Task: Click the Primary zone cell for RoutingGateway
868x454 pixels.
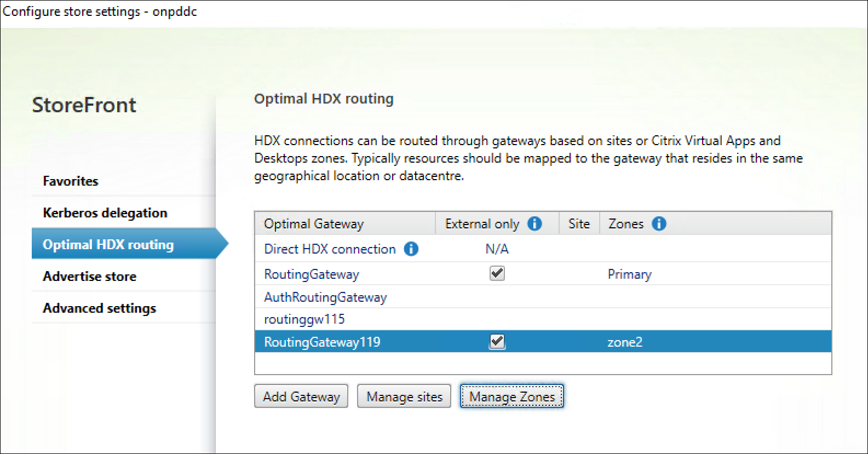Action: coord(630,274)
